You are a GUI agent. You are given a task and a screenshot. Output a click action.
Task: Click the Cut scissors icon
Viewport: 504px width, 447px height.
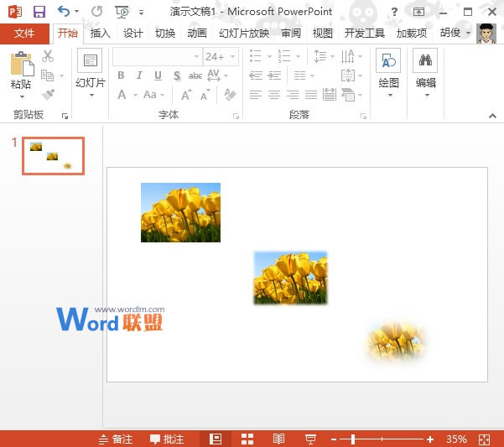pyautogui.click(x=48, y=56)
